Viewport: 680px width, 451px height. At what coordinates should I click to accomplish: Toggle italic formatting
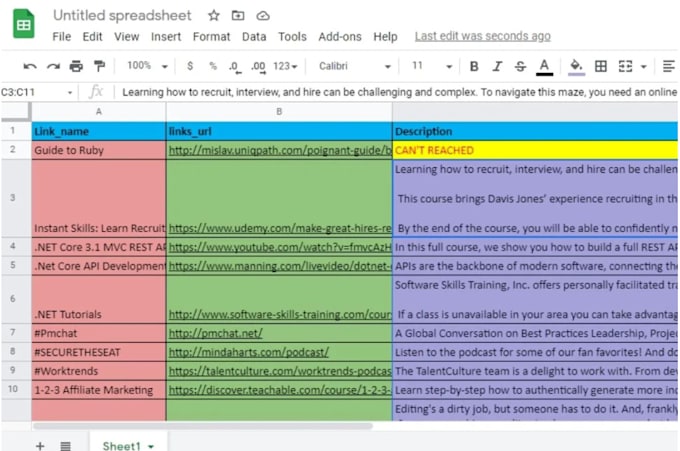(497, 66)
